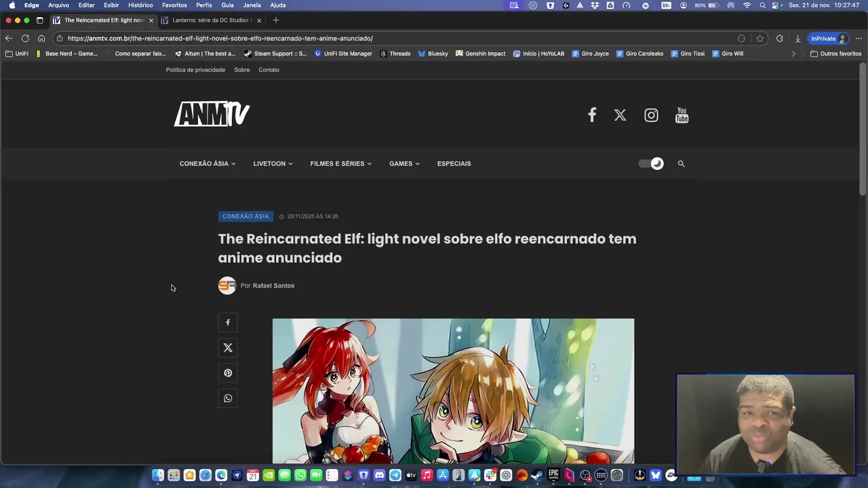The height and width of the screenshot is (488, 868).
Task: Open Bluesky bookmark
Action: point(433,54)
